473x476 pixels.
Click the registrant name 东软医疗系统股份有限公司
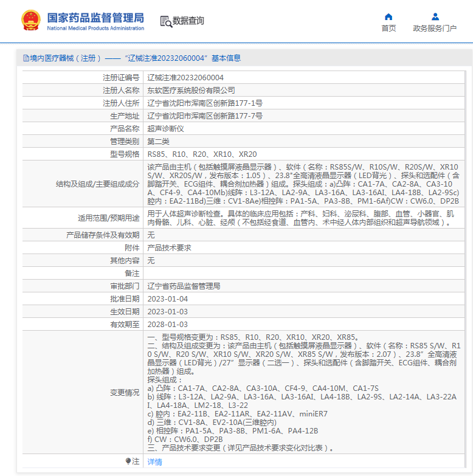coord(191,90)
